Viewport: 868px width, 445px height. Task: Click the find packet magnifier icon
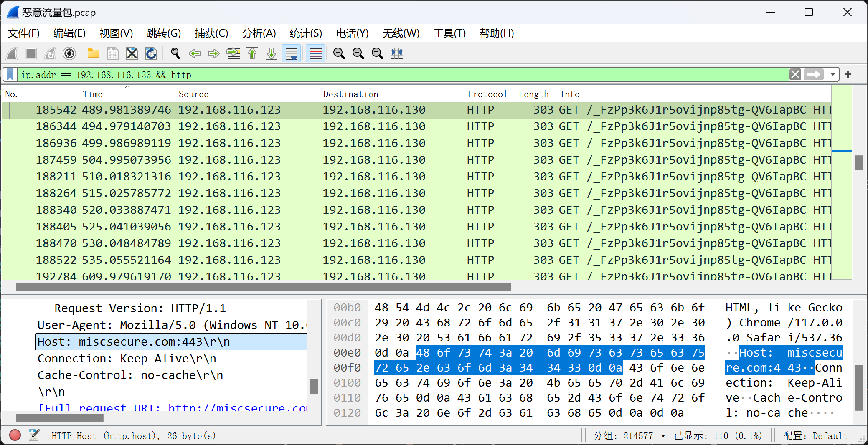click(175, 53)
